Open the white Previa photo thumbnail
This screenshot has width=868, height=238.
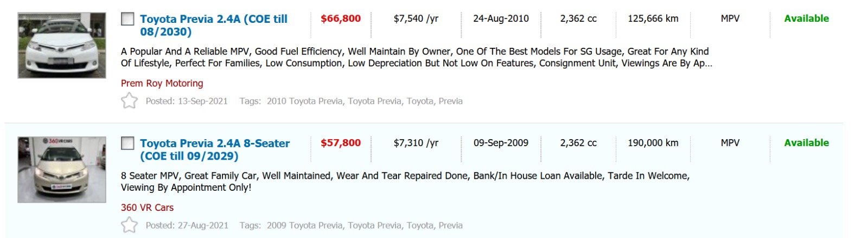[62, 46]
